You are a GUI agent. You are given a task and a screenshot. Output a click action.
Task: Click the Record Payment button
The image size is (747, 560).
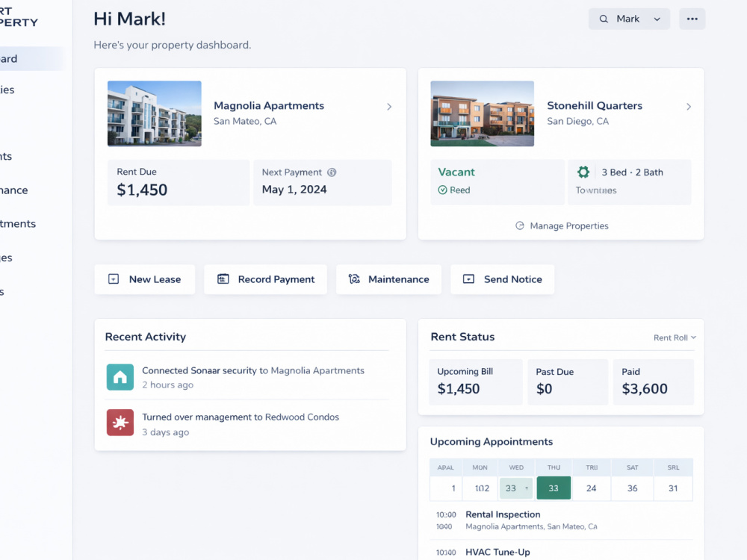pyautogui.click(x=266, y=279)
